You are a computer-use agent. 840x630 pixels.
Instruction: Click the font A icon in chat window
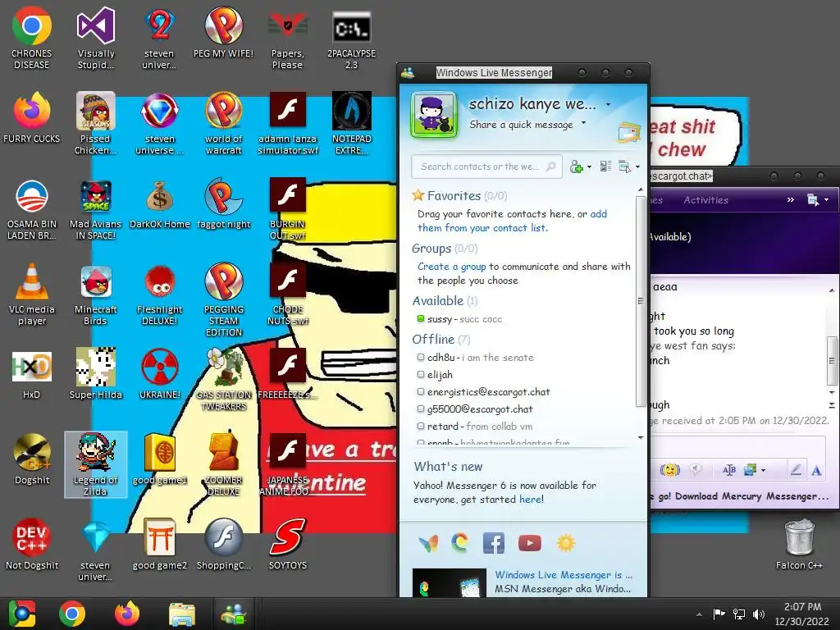(816, 470)
